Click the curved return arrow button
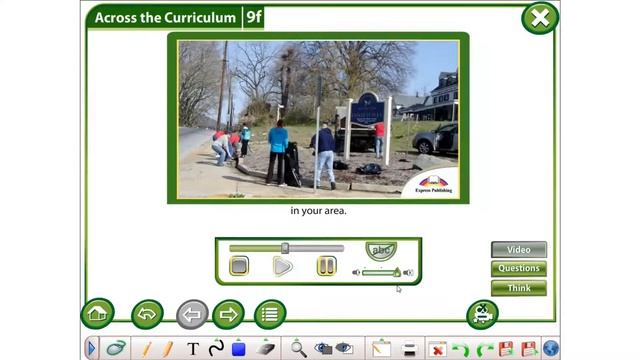Viewport: 640px width, 360px height. pyautogui.click(x=147, y=314)
